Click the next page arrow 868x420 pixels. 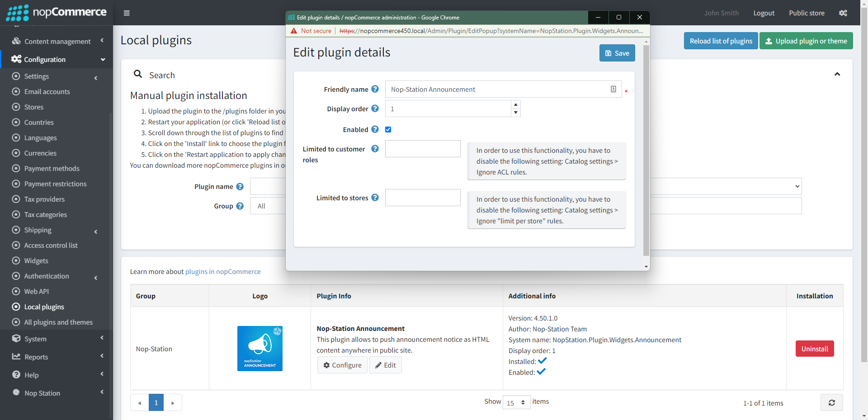click(173, 402)
